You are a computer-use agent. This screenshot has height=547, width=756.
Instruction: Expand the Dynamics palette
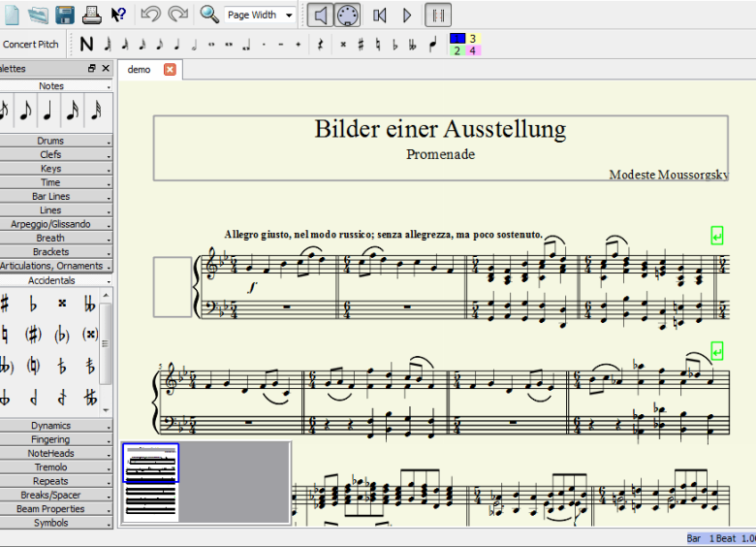pos(51,426)
